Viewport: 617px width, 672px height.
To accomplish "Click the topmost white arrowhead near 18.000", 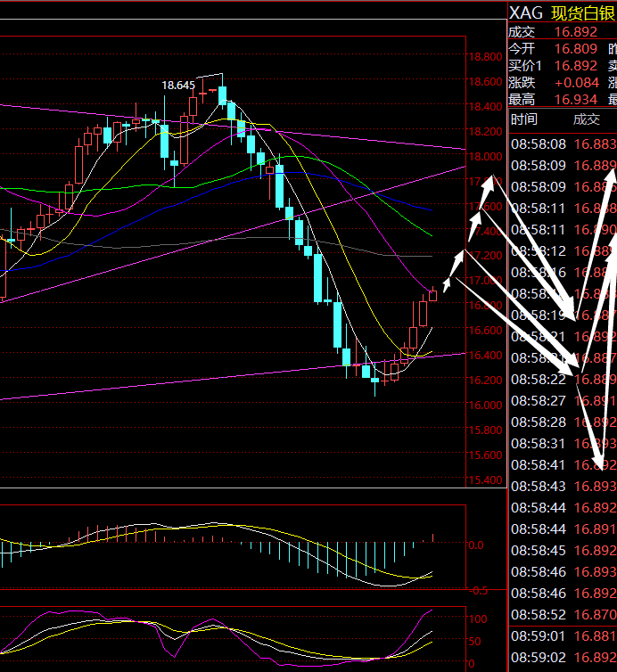I will [489, 183].
